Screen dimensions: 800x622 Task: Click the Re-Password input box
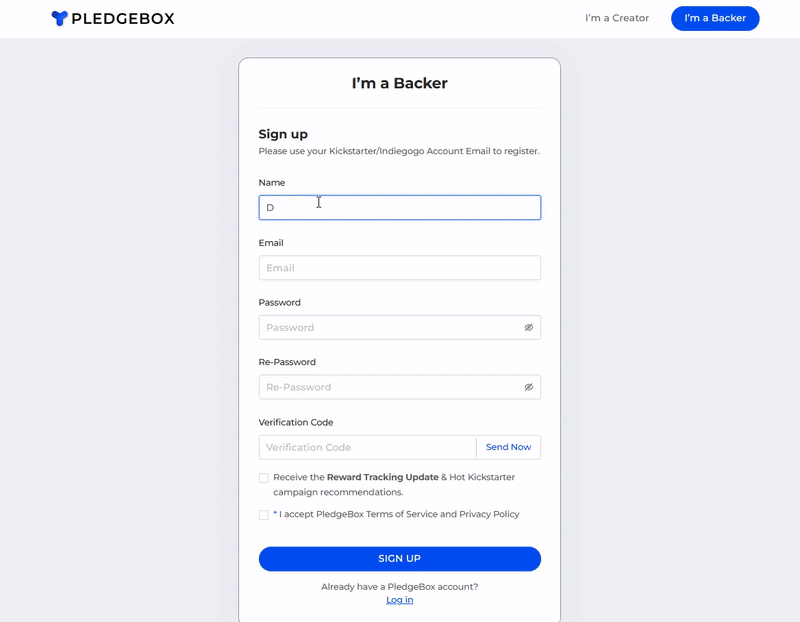coord(390,387)
